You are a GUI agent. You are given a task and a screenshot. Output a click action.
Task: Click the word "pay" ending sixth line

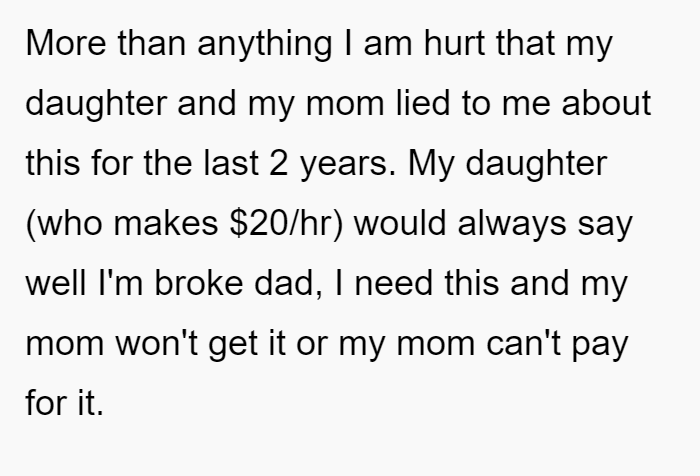click(x=600, y=345)
